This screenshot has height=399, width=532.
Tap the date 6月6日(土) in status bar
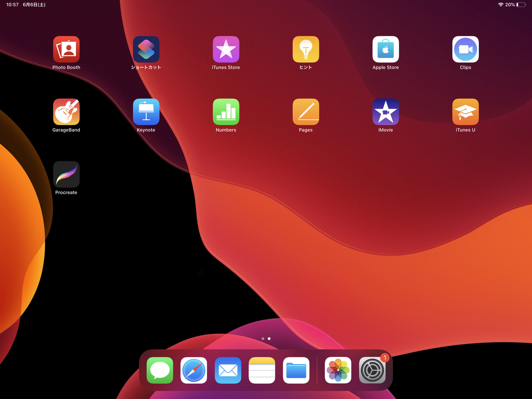[34, 4]
